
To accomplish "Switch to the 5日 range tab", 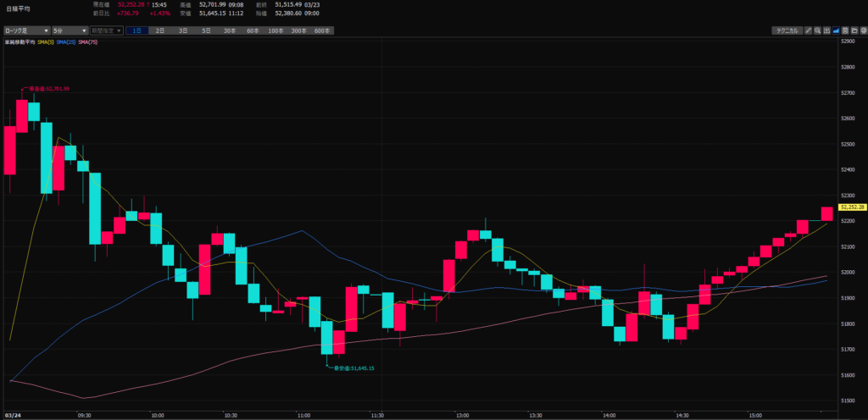I will pos(206,30).
